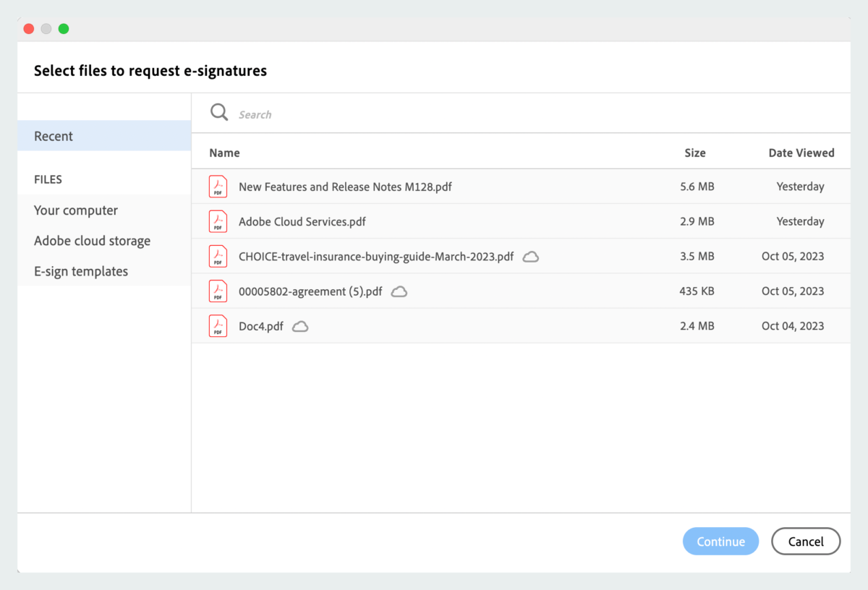Sort files by Date Viewed header
Viewport: 868px width, 590px height.
[x=801, y=153]
